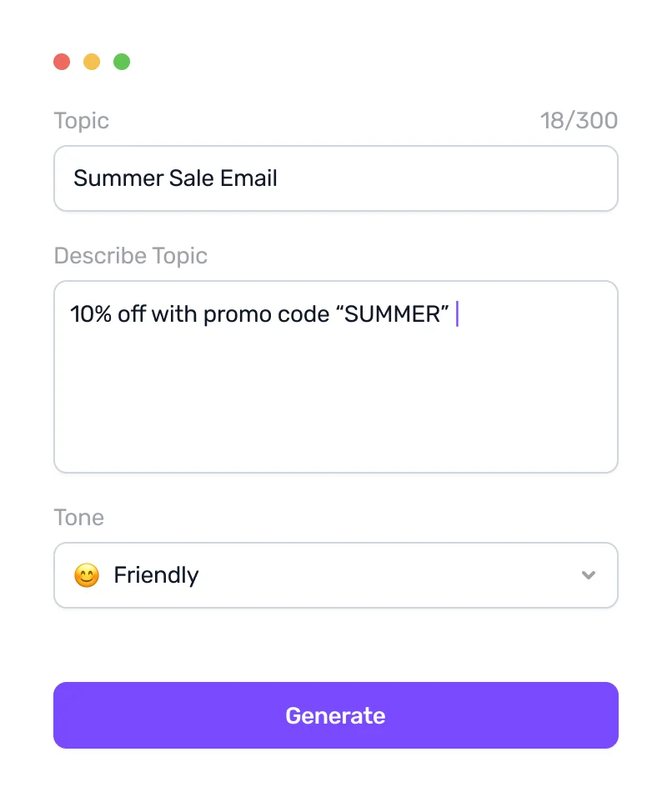Viewport: 672px width, 802px height.
Task: Open the Friendly tone selector
Action: point(335,575)
